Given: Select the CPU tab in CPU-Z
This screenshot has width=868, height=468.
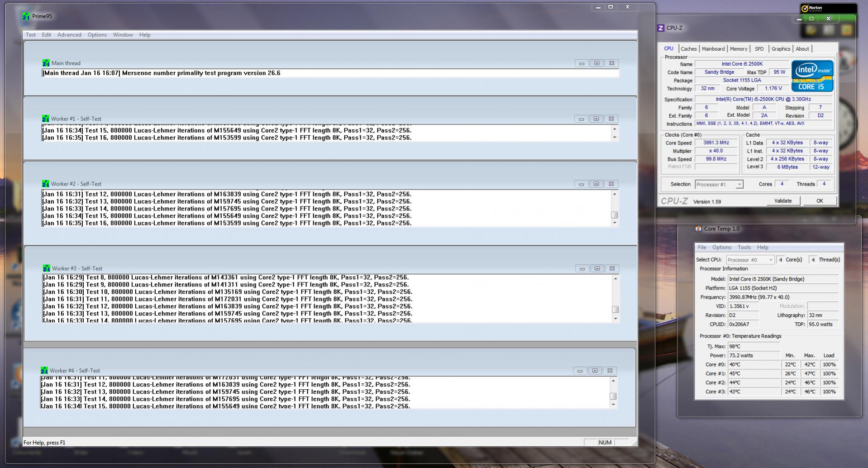Looking at the screenshot, I should pyautogui.click(x=669, y=48).
